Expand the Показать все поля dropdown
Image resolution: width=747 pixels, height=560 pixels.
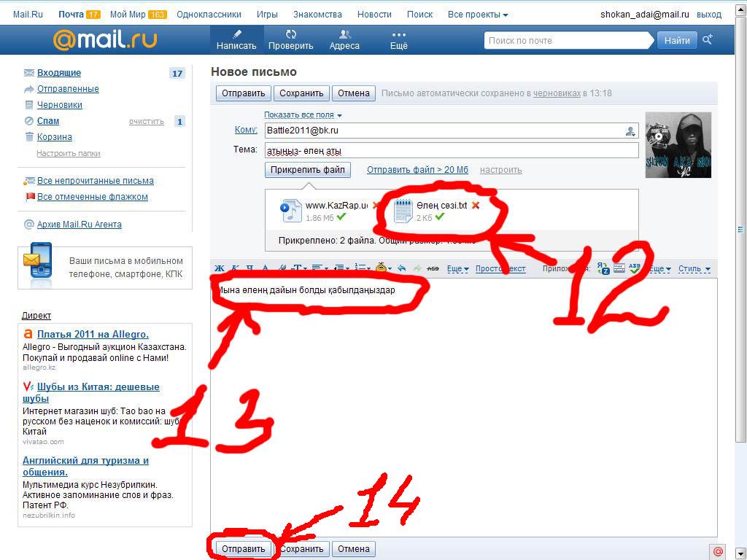pos(303,115)
